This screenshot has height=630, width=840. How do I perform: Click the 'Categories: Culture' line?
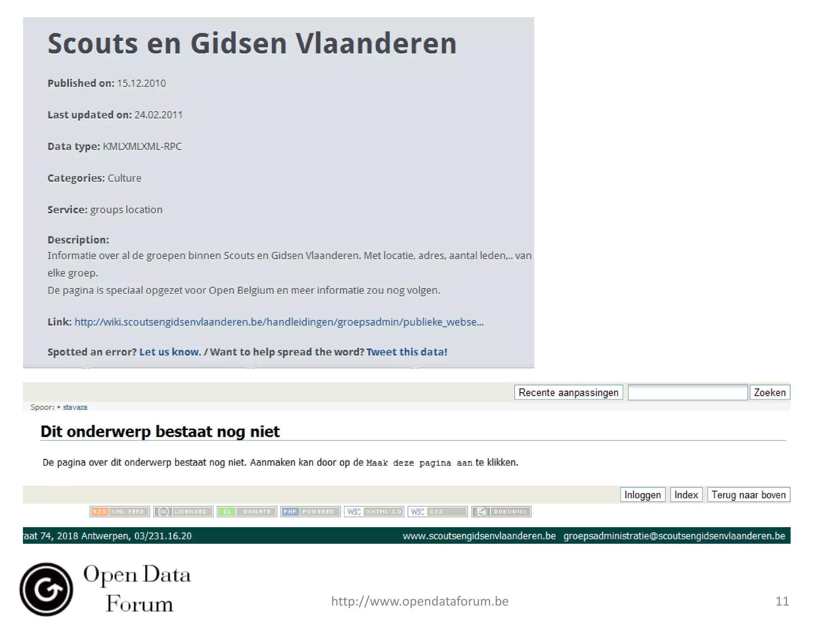(x=94, y=178)
